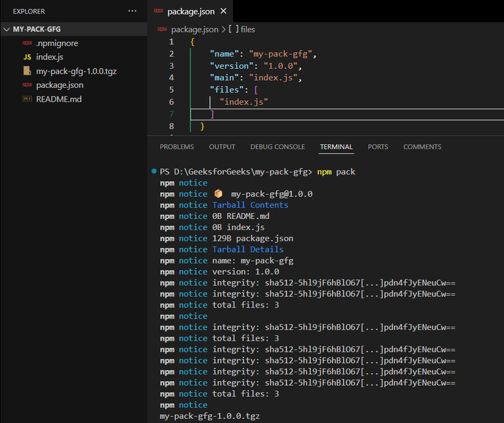Select the OUTPUT panel tab

[222, 147]
